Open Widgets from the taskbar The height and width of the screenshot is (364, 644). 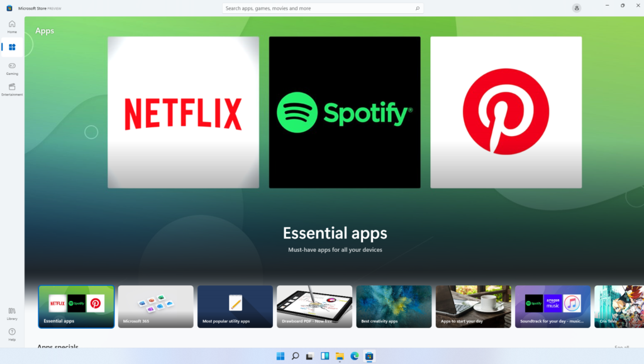point(325,356)
